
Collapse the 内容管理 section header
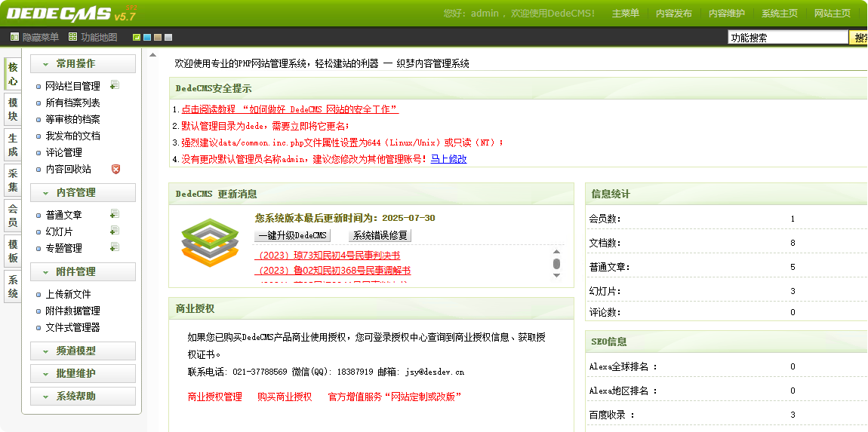[x=83, y=193]
